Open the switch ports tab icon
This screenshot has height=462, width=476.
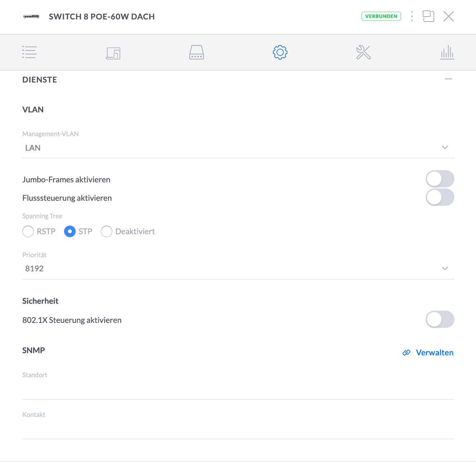197,52
